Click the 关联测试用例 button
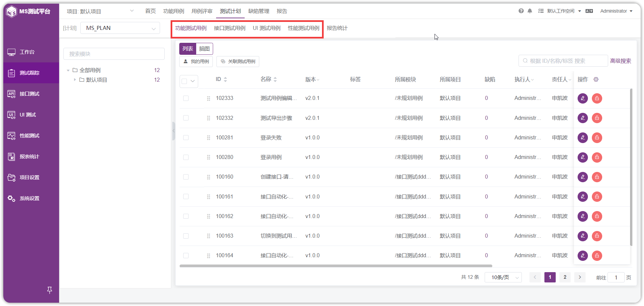Screen dimensions: 644x306 238,61
